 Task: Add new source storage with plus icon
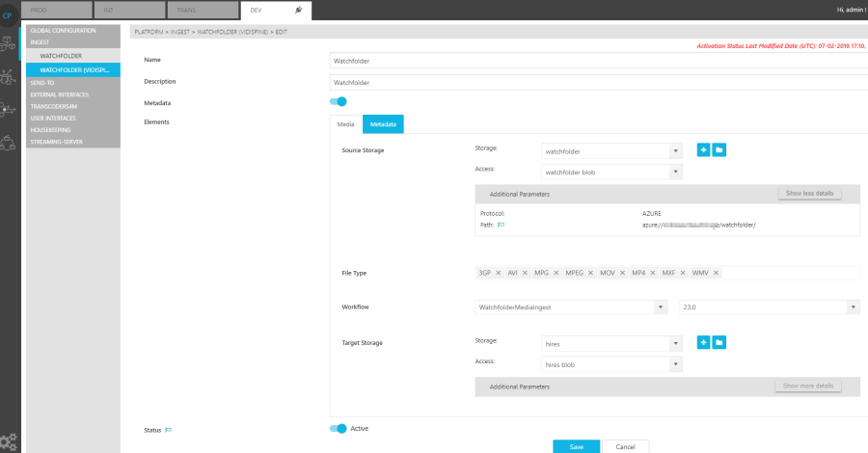click(703, 150)
